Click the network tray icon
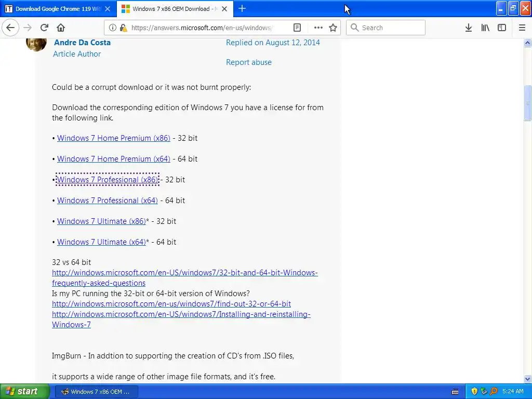The width and height of the screenshot is (532, 399). [484, 391]
